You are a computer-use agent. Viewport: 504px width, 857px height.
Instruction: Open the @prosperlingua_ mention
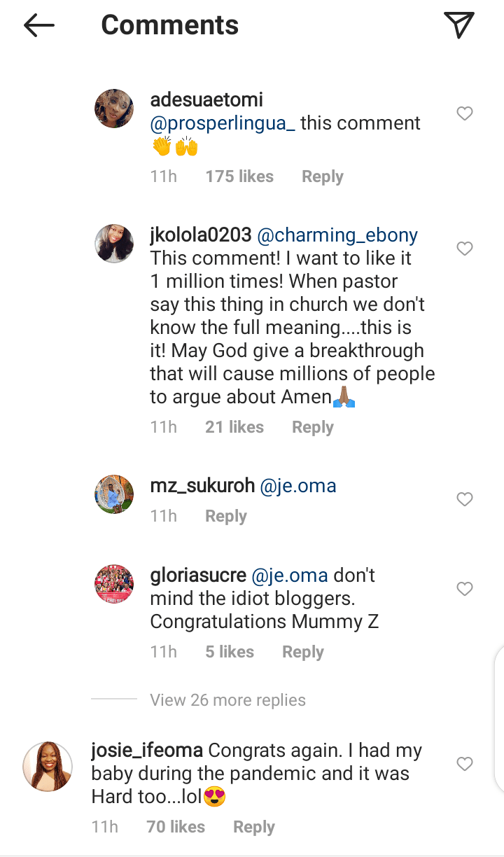pos(223,123)
